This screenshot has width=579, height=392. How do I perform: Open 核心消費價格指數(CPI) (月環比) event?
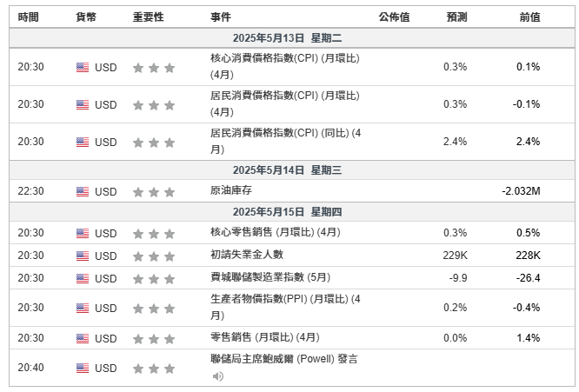284,66
